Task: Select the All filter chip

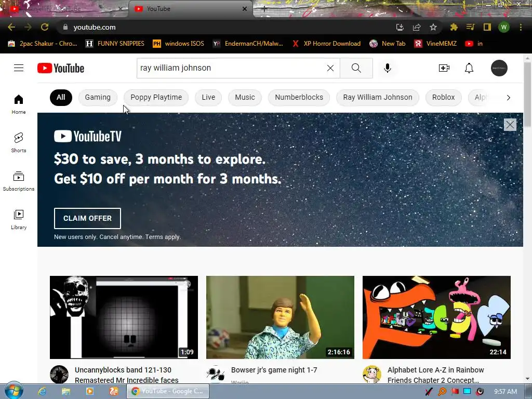Action: click(x=61, y=97)
